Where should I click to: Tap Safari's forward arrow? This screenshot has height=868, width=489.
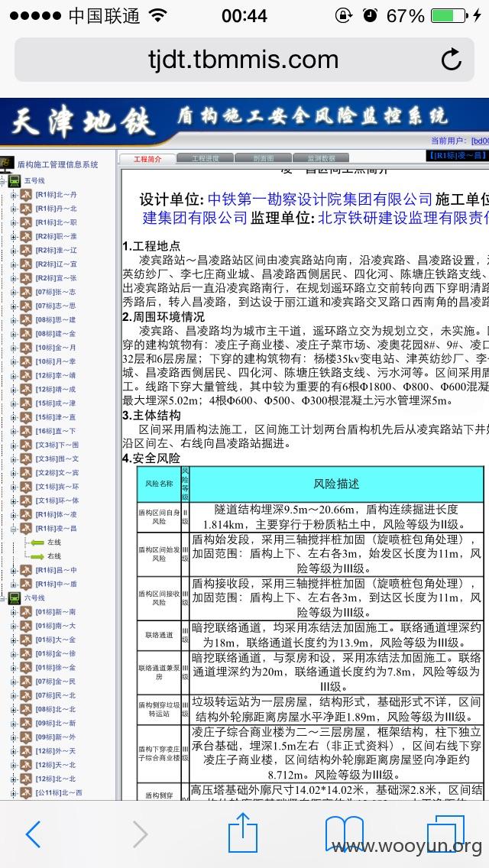[140, 834]
